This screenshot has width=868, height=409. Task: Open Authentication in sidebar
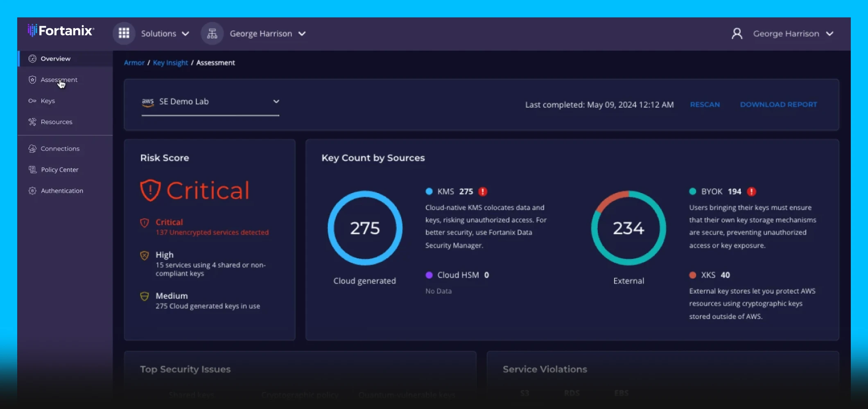[x=65, y=191]
